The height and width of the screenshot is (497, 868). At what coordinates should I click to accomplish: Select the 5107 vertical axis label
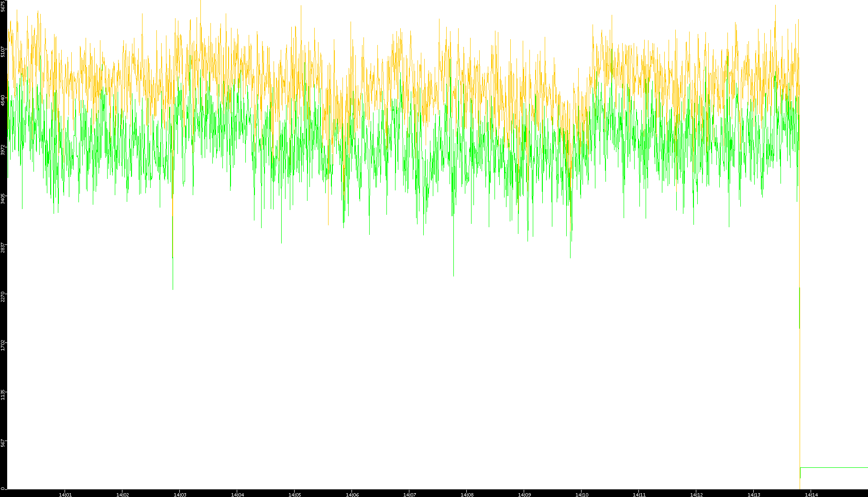point(3,51)
